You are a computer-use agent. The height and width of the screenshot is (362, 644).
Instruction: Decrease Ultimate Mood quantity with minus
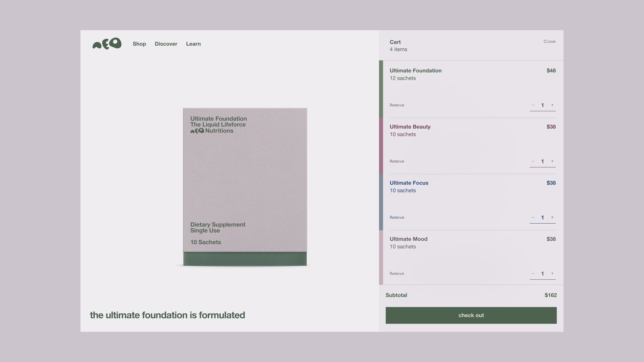pos(533,273)
